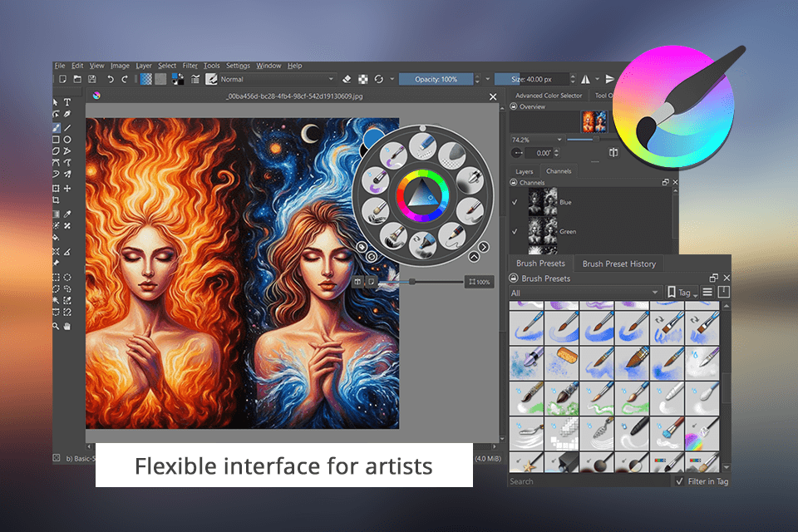
Task: Float the Brush Presets docker
Action: tap(713, 278)
